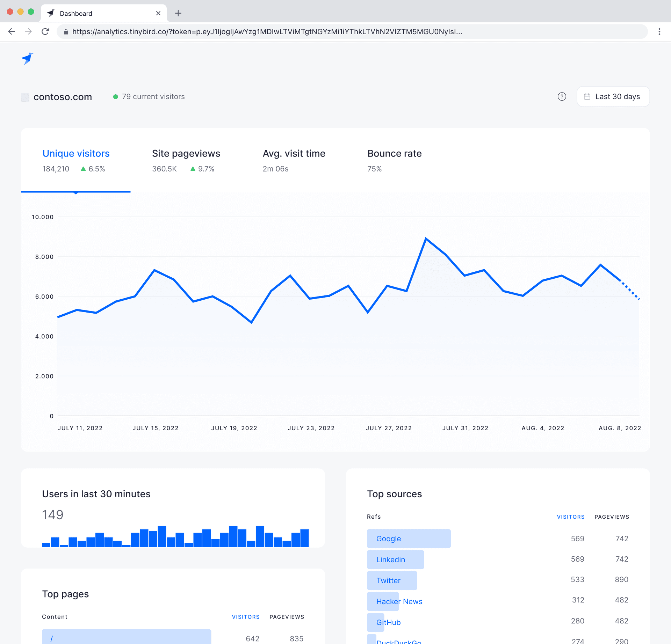Click the Hacker News source link

click(399, 601)
